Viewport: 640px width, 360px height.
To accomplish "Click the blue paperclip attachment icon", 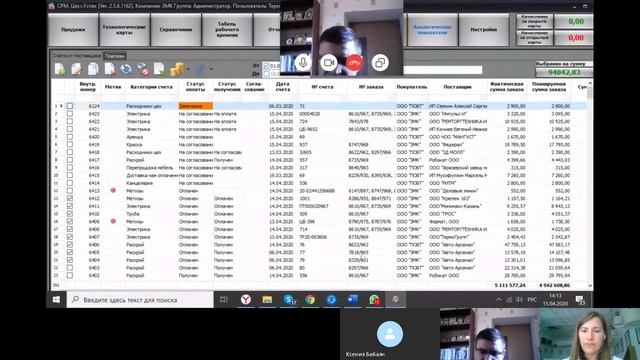I will (x=200, y=69).
